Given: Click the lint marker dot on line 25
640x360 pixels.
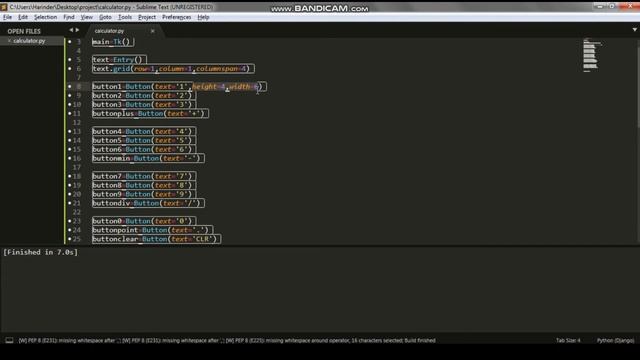Looking at the screenshot, I should point(70,239).
